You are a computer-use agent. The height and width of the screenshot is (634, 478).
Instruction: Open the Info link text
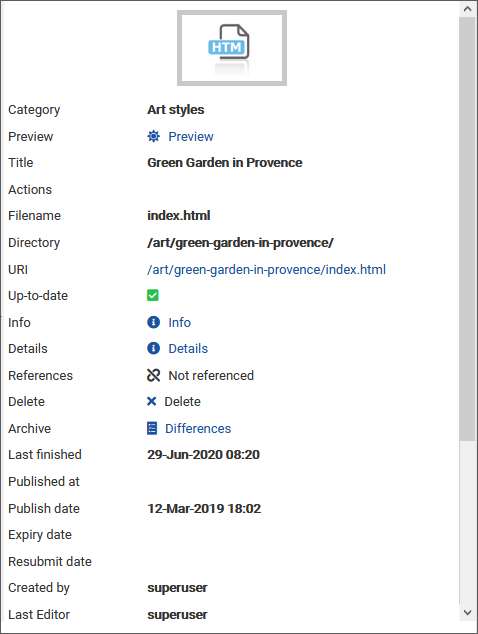click(180, 322)
